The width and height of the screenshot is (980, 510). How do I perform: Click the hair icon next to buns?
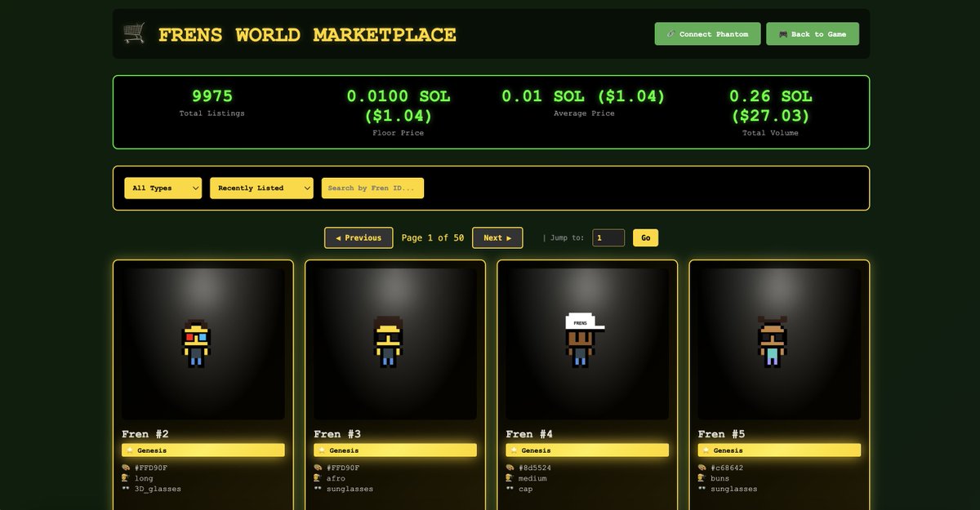tap(702, 478)
